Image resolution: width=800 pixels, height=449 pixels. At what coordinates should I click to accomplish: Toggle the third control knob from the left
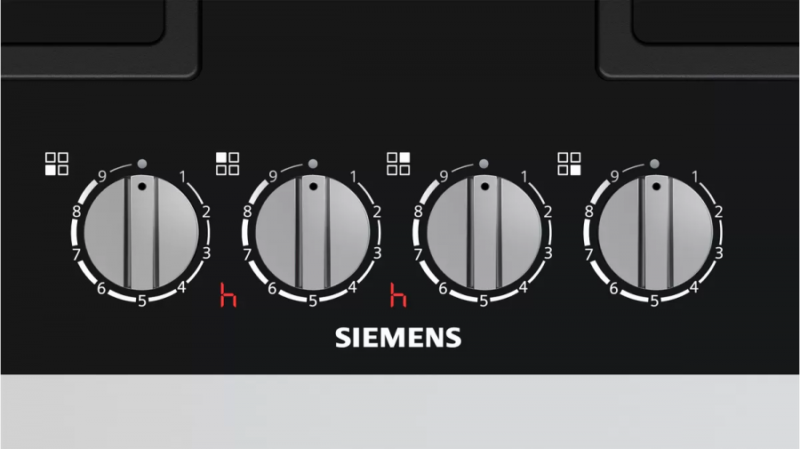tap(483, 233)
